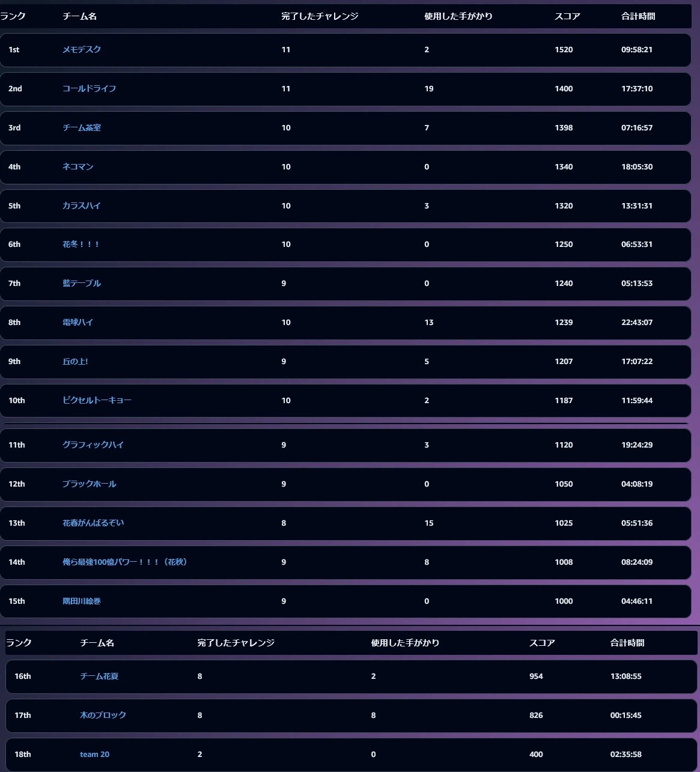Click the 木のブロック team name
Image resolution: width=700 pixels, height=772 pixels.
click(103, 716)
